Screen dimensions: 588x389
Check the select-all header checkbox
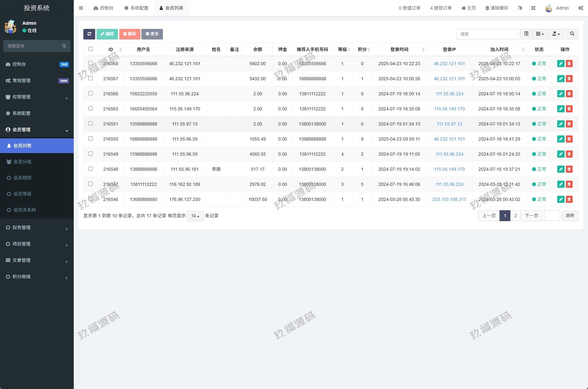pyautogui.click(x=90, y=49)
